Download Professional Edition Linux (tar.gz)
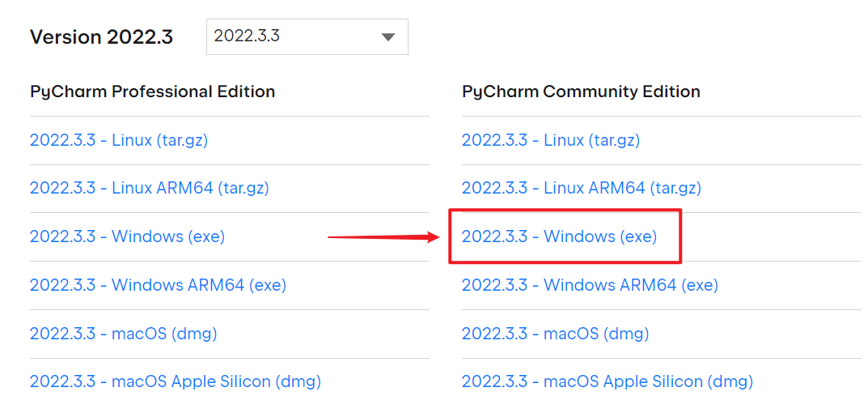Viewport: 868px width, 413px height. click(119, 140)
